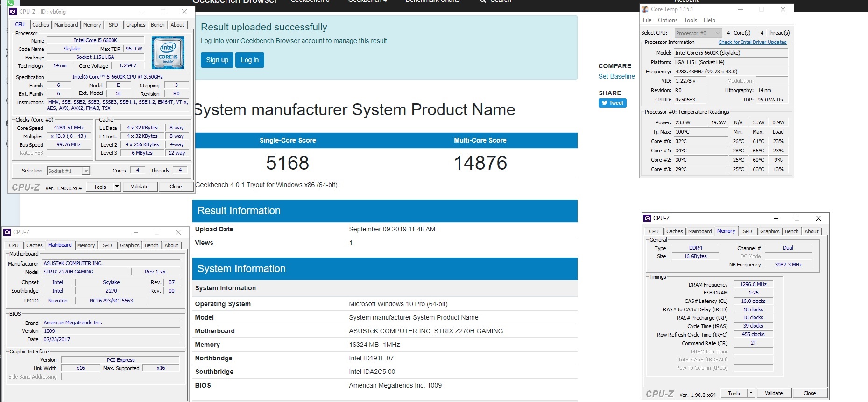Viewport: 868px width, 402px height.
Task: Open Tools menu in Core Temp
Action: 691,20
